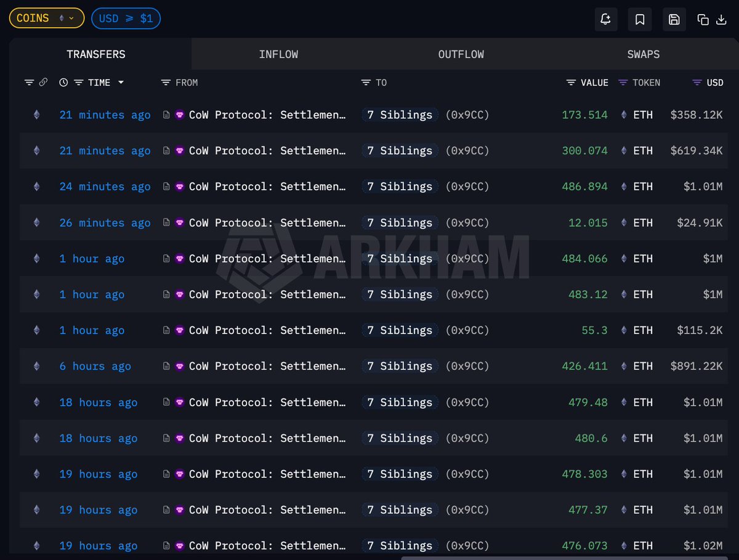
Task: Expand the TIME sort dropdown arrow
Action: coord(121,83)
